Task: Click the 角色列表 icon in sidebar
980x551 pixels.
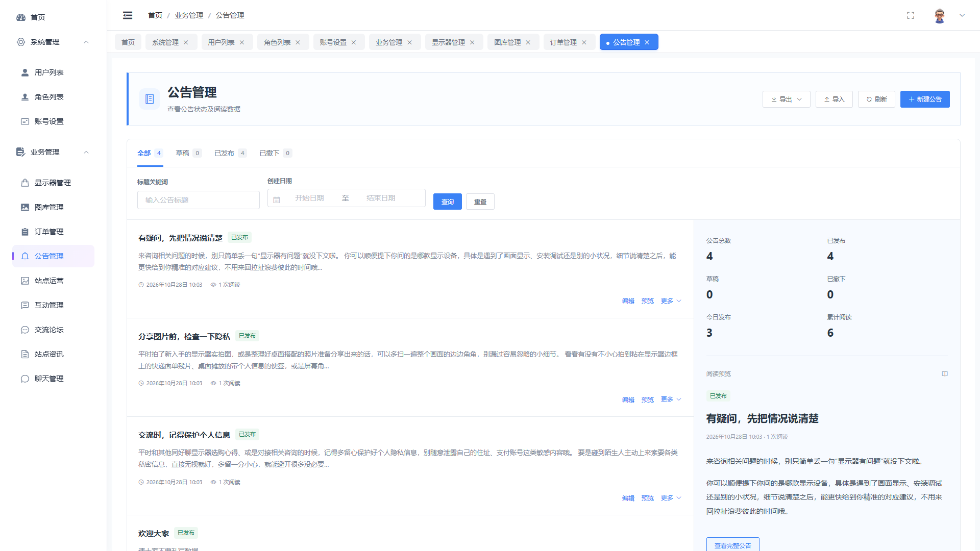Action: 25,97
